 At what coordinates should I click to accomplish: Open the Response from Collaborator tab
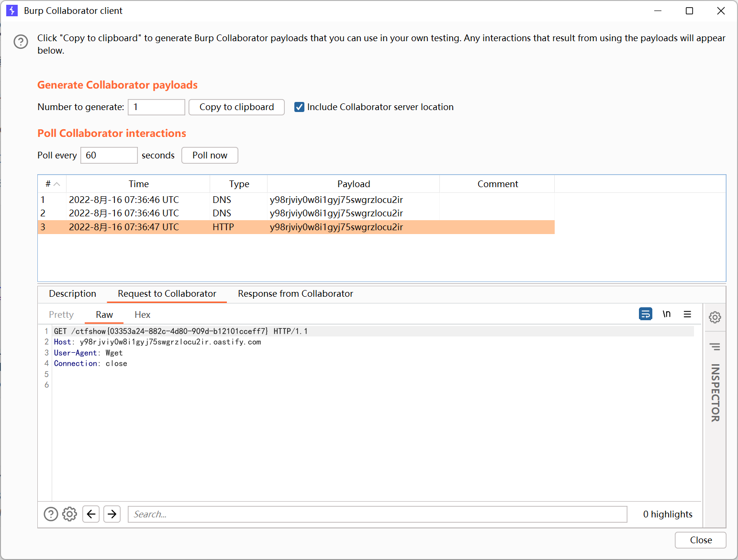[x=295, y=293]
